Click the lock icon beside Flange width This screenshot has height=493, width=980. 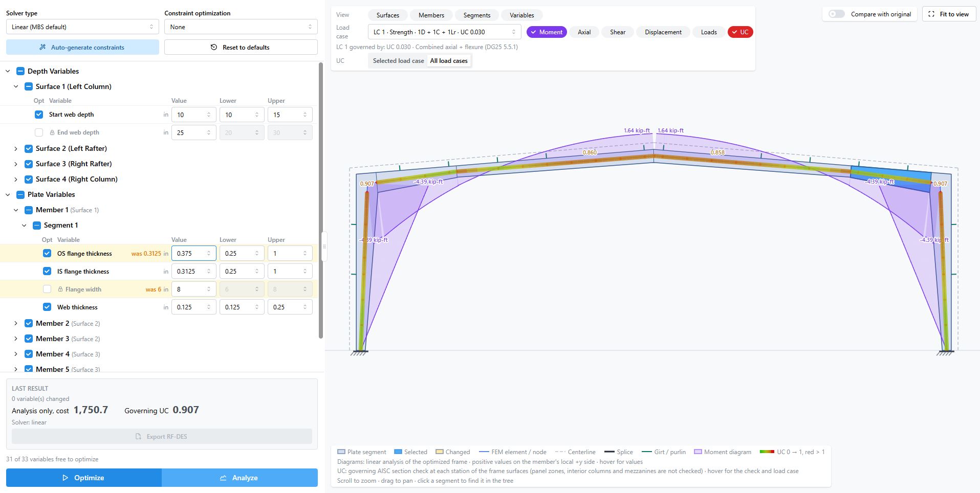pyautogui.click(x=60, y=289)
